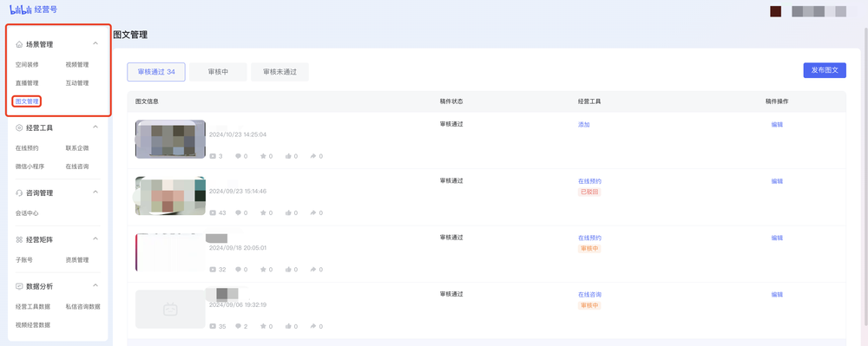Collapse the 场景管理 section chevron
This screenshot has height=346, width=868.
click(x=95, y=43)
